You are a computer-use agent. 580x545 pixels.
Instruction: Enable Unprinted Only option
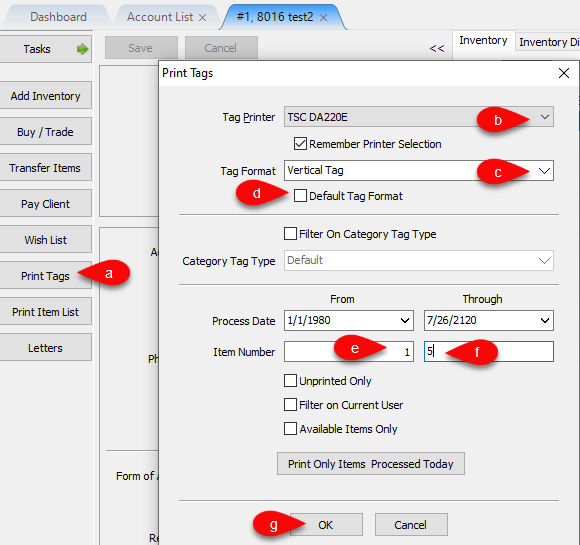290,381
